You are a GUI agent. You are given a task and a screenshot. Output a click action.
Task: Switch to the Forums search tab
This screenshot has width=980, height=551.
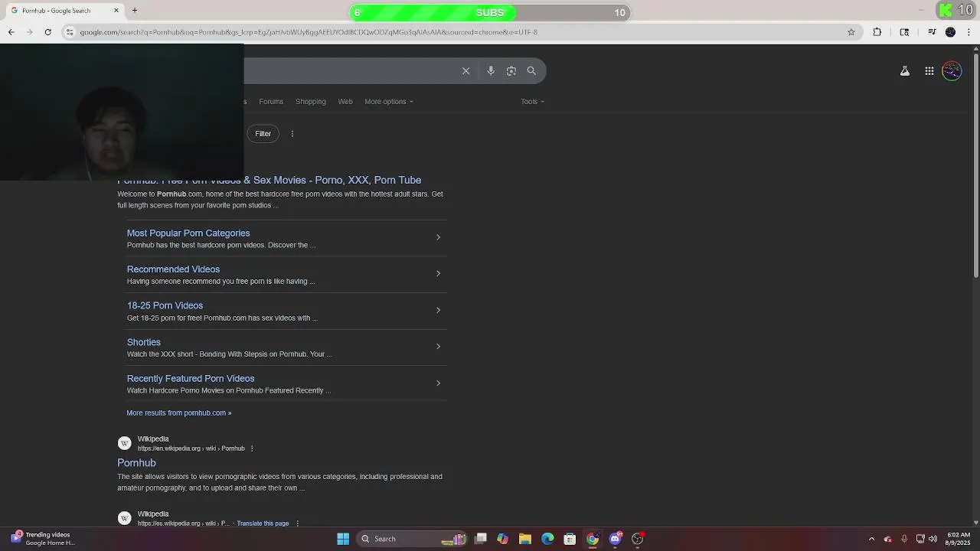271,101
